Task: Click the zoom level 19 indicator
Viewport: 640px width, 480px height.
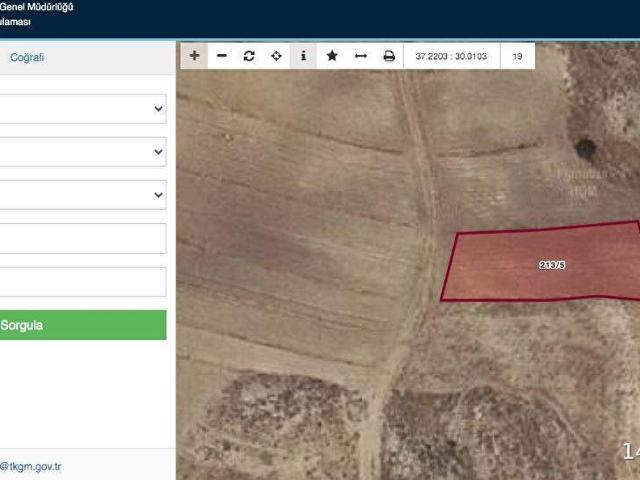Action: coord(517,56)
